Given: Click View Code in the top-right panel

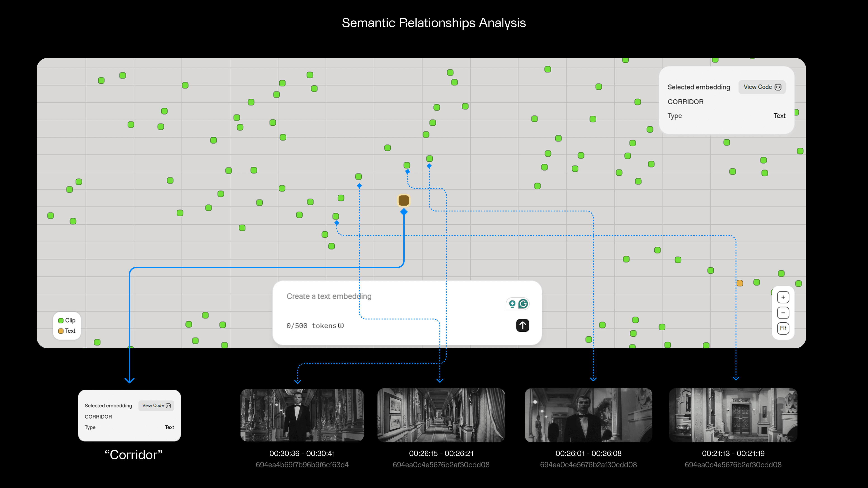Looking at the screenshot, I should click(762, 87).
